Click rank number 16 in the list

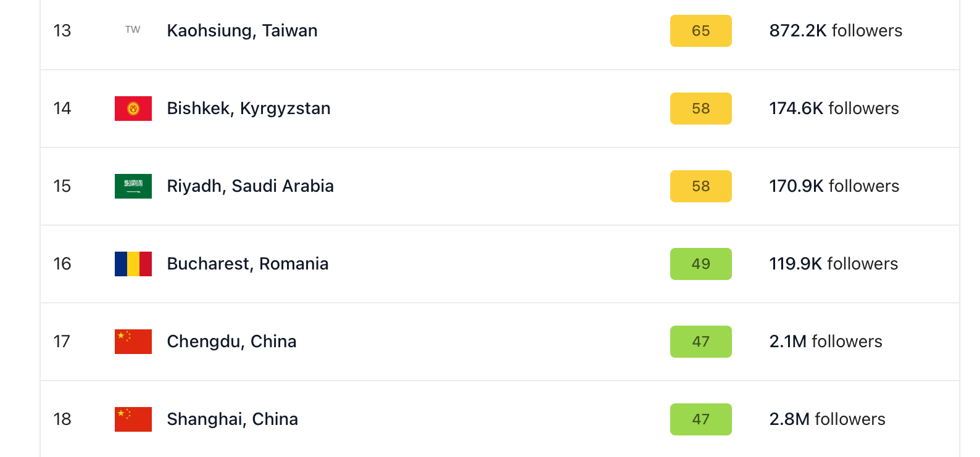(62, 264)
